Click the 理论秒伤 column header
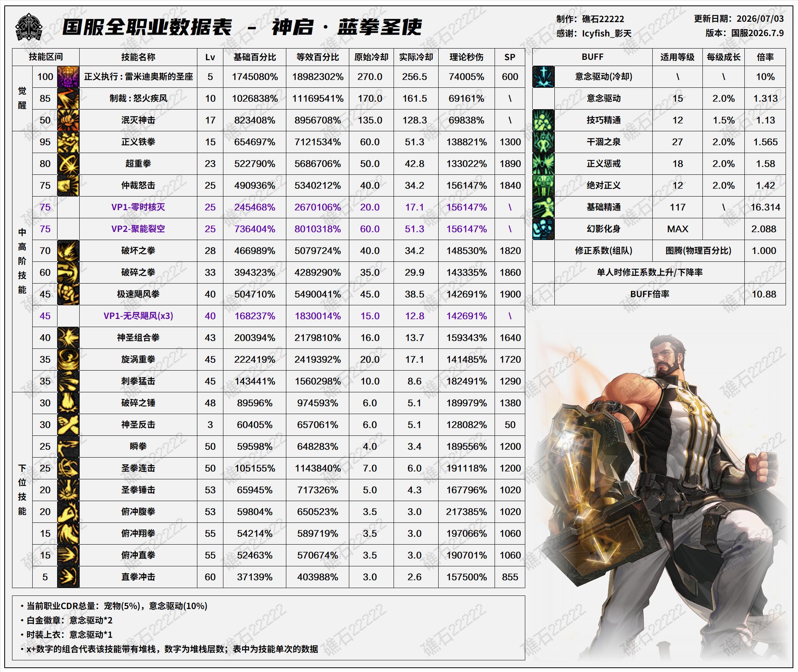The image size is (798, 672). pos(467,57)
